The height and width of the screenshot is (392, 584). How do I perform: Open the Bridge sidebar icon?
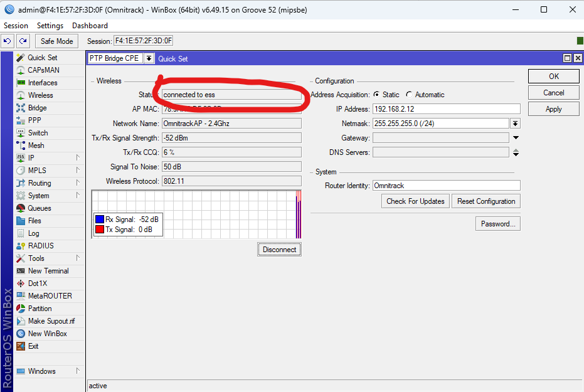tap(21, 108)
